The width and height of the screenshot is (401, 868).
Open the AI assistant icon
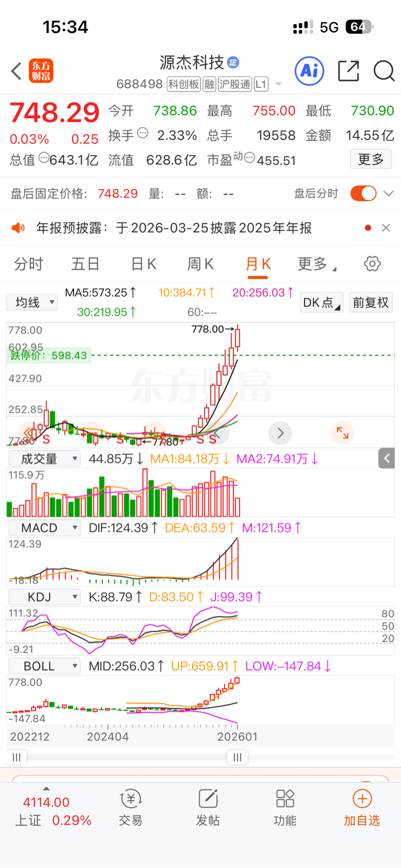(309, 71)
